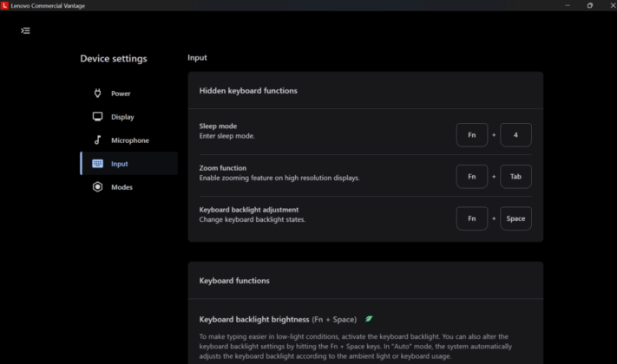The image size is (617, 364).
Task: Close the Lenovo Commercial Vantage window
Action: coord(613,5)
